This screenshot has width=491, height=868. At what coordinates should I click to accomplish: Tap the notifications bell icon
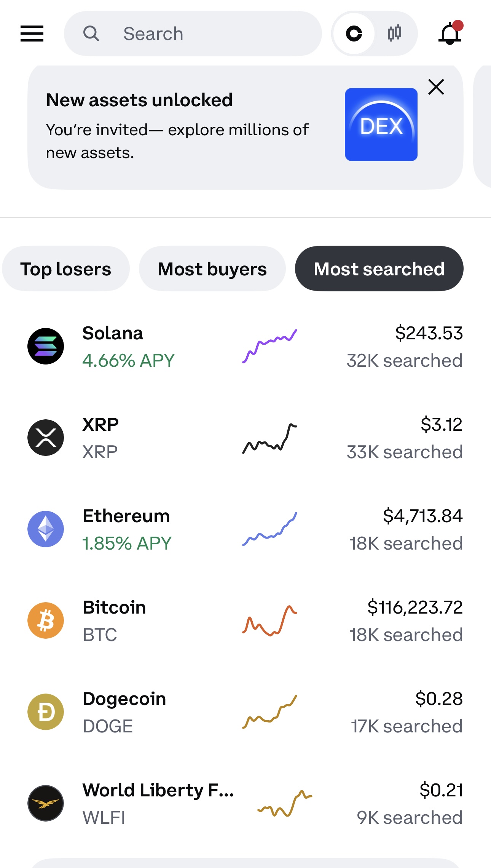[450, 34]
